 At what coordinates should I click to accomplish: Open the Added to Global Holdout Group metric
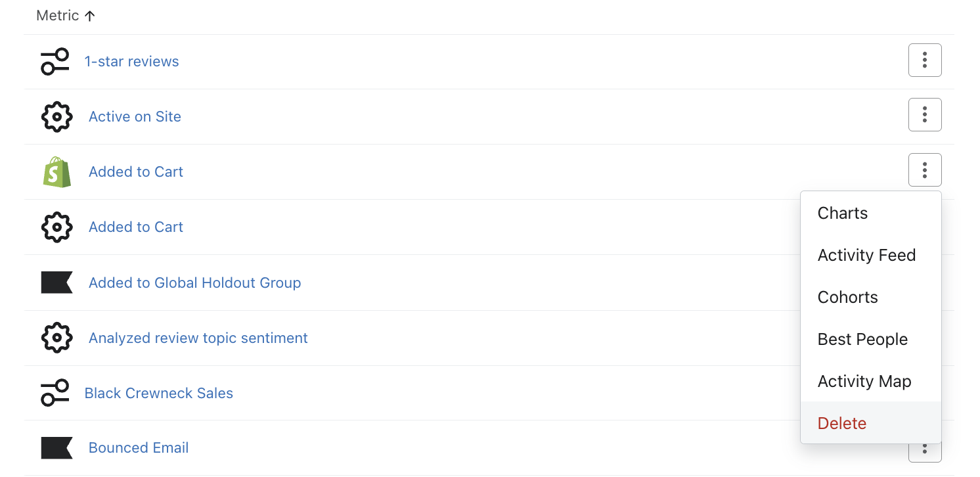[194, 283]
